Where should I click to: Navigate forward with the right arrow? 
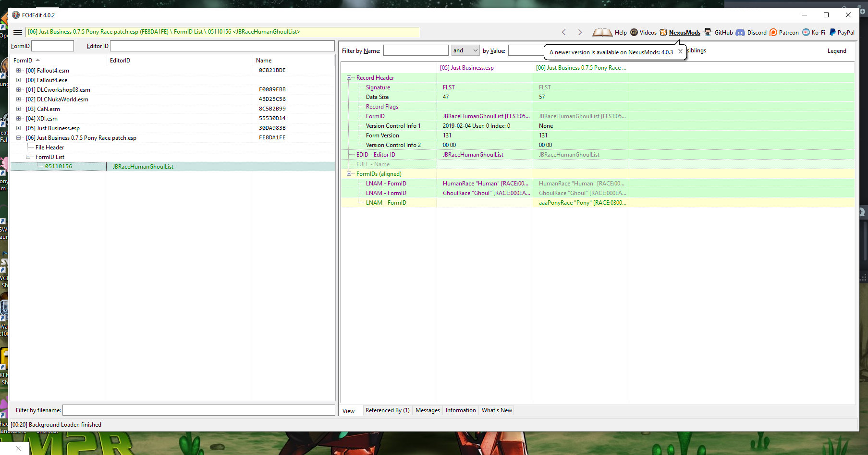(580, 32)
